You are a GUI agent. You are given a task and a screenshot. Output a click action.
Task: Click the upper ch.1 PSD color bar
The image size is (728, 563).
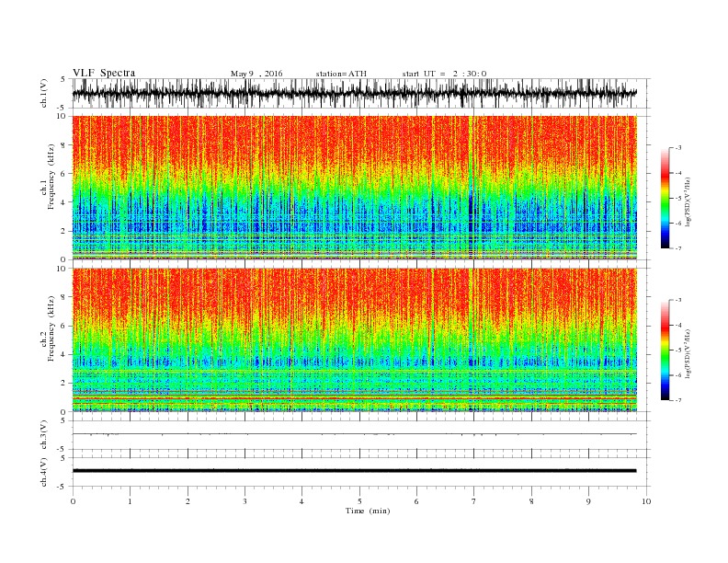click(x=665, y=198)
